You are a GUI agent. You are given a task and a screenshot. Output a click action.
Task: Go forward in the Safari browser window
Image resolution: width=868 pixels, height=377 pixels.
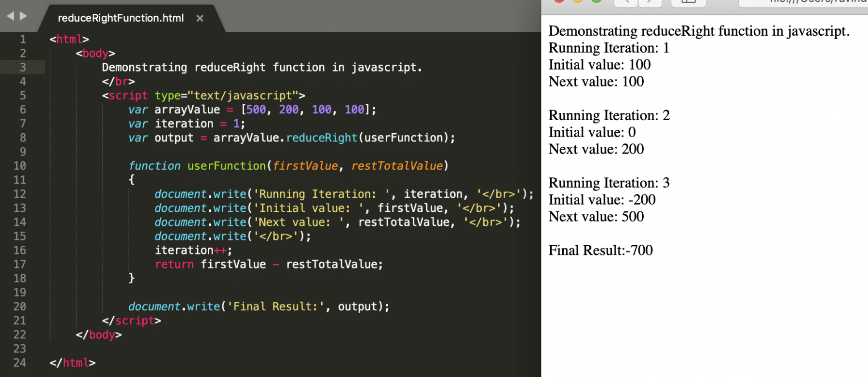[650, 2]
